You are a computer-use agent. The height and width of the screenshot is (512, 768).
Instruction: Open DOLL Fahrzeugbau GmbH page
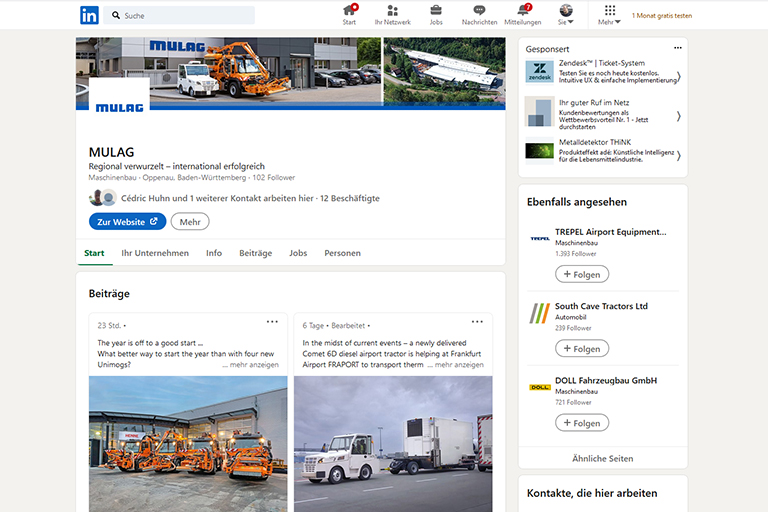tap(606, 381)
